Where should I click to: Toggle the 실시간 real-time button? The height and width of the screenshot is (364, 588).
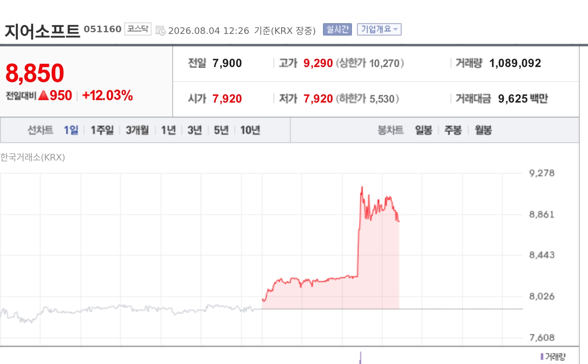coord(337,29)
